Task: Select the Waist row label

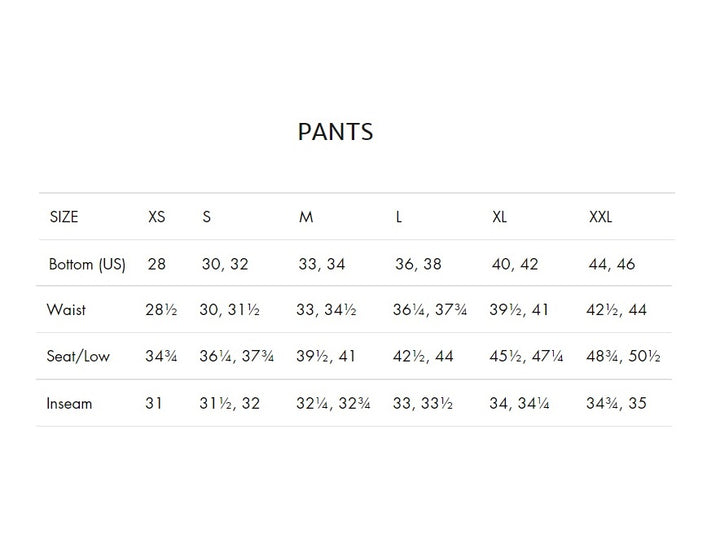Action: click(x=66, y=310)
